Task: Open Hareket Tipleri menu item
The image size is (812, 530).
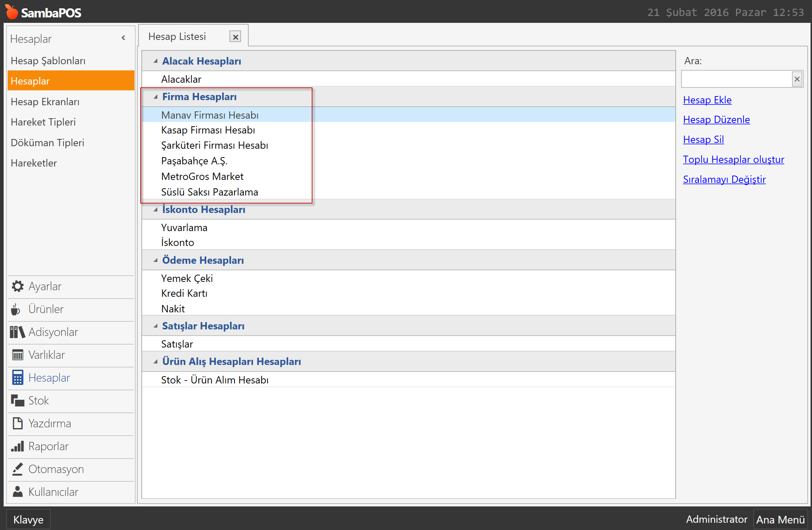Action: point(71,122)
